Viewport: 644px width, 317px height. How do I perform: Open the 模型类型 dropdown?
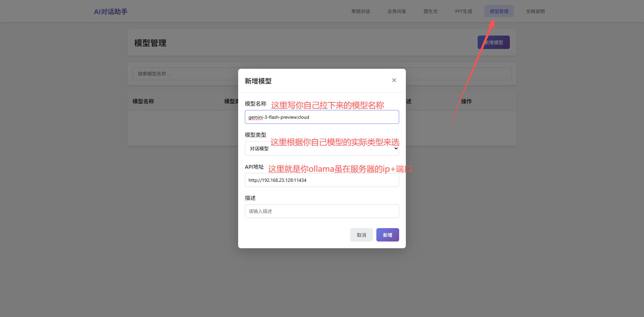322,149
